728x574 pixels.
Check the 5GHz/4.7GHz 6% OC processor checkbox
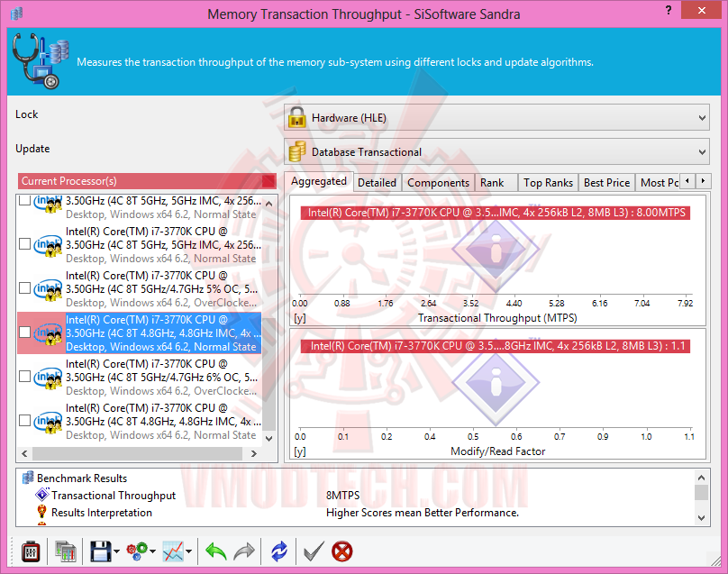[24, 376]
